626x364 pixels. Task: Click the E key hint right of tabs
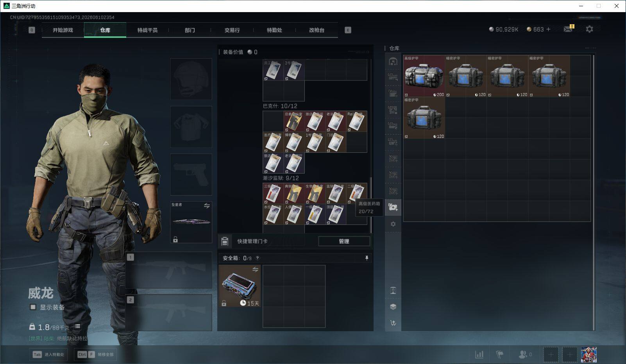pos(348,30)
